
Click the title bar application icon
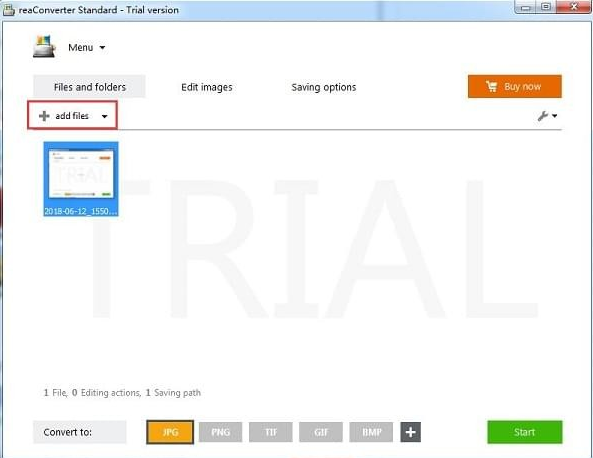pos(8,10)
